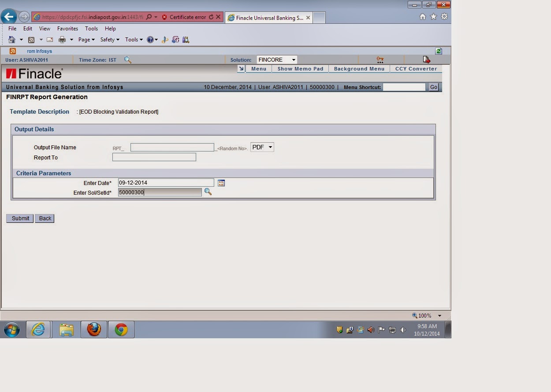Click the RSS feeds toolbar icon

coord(31,40)
